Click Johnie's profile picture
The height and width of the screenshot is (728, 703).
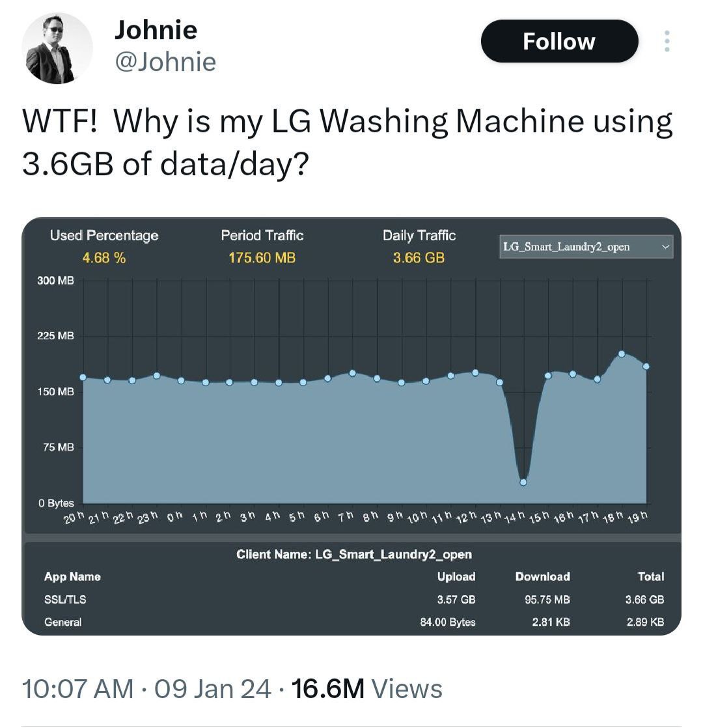point(57,48)
